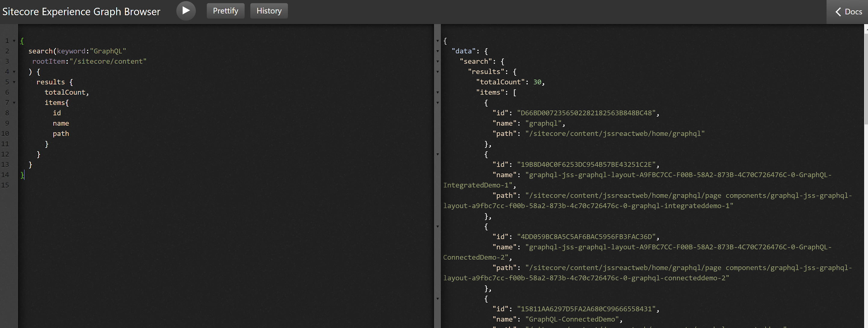The height and width of the screenshot is (328, 868).
Task: Fold the response item named "graphql"
Action: coord(438,103)
